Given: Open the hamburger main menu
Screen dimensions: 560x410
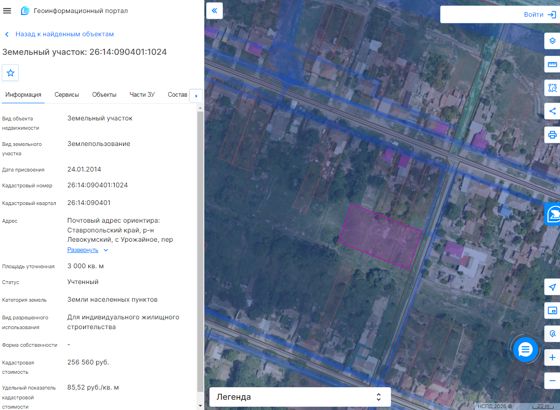Looking at the screenshot, I should click(x=7, y=11).
